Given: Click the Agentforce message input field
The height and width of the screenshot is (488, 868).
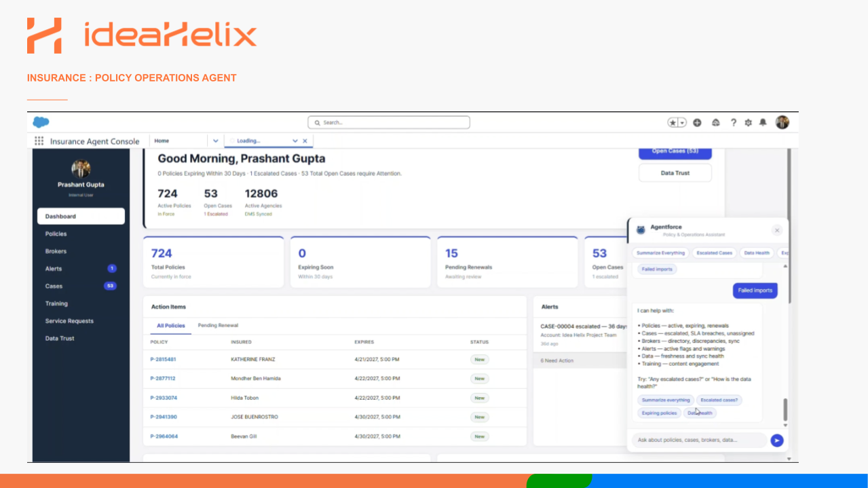Looking at the screenshot, I should click(700, 440).
